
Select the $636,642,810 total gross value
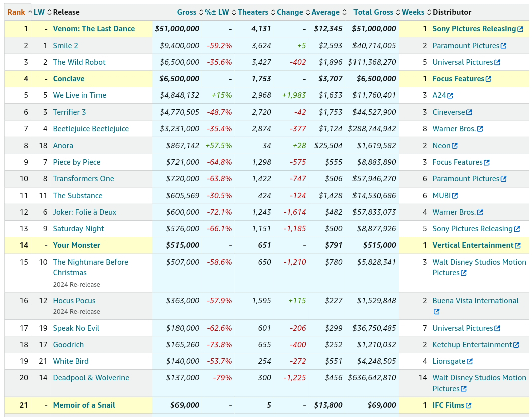(372, 378)
